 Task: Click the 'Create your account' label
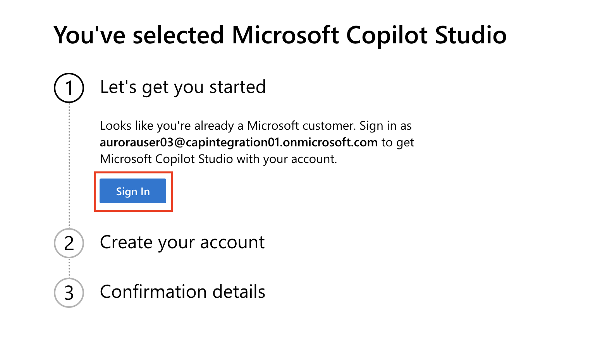182,242
